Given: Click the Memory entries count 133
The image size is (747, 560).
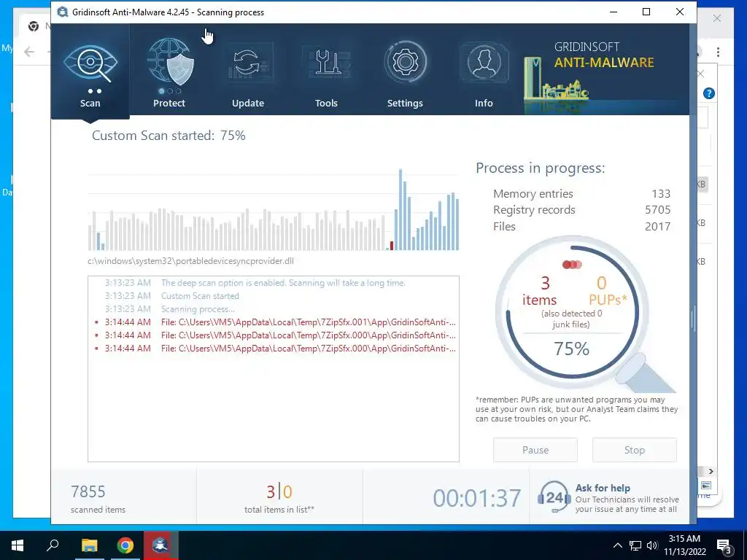Looking at the screenshot, I should (661, 194).
